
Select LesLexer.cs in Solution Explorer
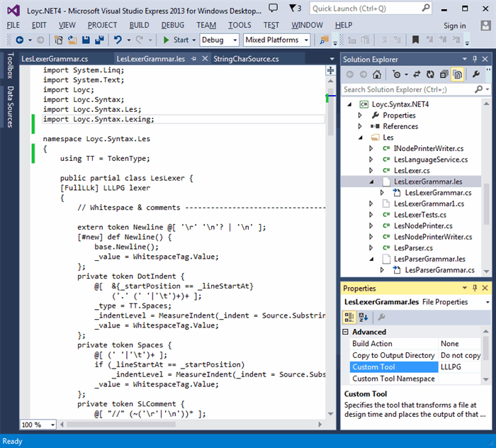[411, 171]
